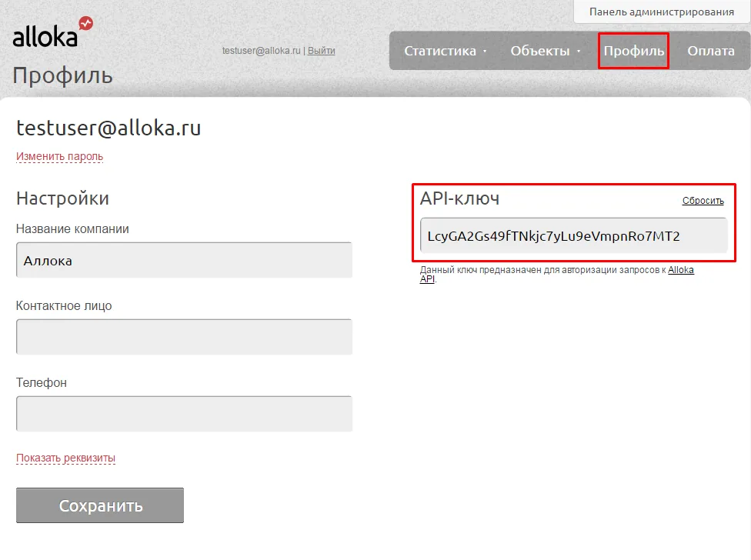
Task: Click the Сохранить button
Action: [100, 505]
